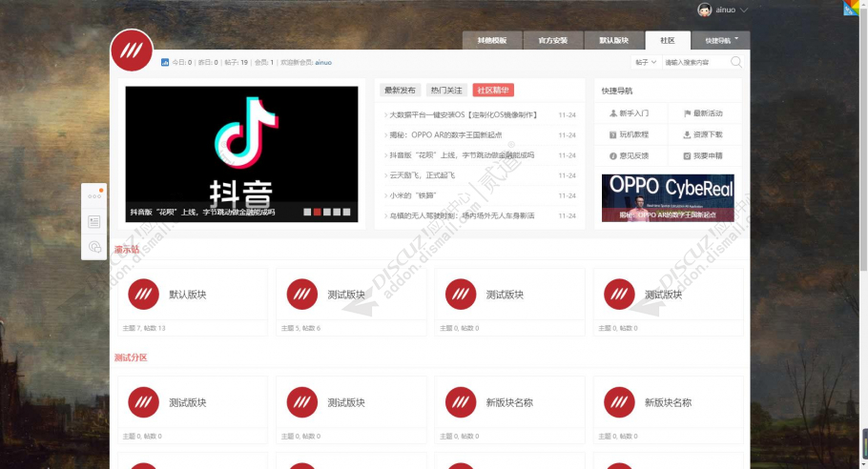Image resolution: width=868 pixels, height=469 pixels.
Task: Open post 小米的"铁蹄"
Action: point(413,195)
